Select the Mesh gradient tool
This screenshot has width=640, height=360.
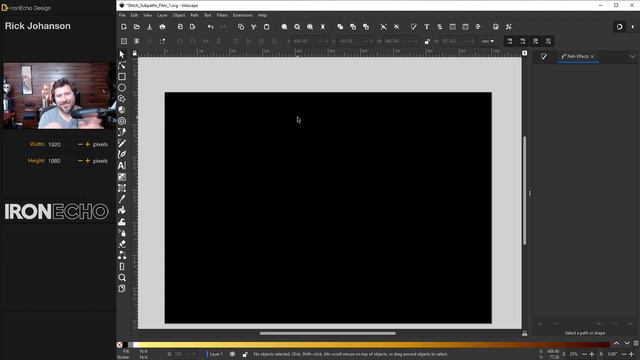pos(122,188)
